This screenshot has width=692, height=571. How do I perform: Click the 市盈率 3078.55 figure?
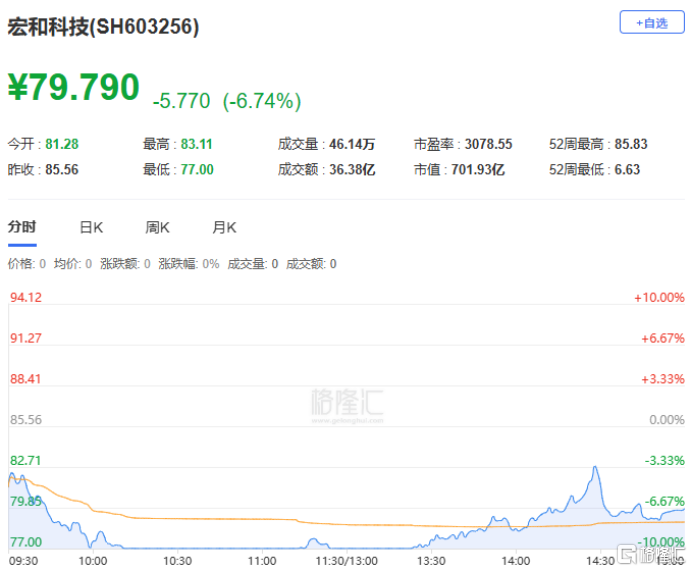pos(489,144)
